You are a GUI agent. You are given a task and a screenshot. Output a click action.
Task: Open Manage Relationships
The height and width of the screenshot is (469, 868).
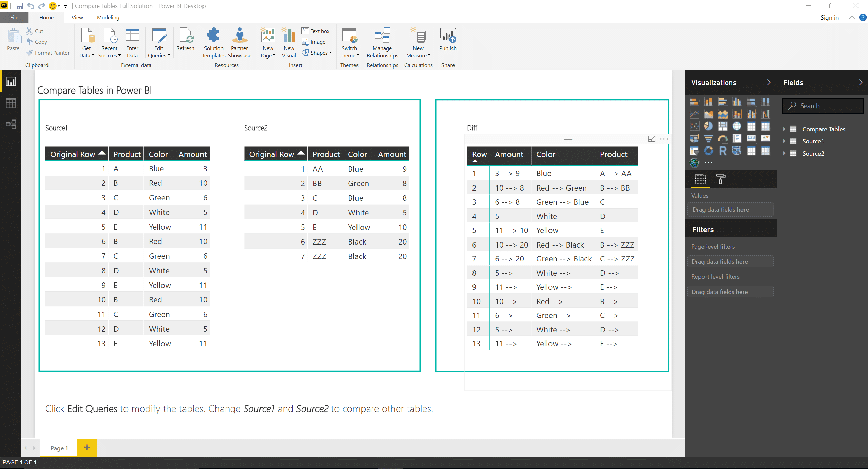click(382, 43)
